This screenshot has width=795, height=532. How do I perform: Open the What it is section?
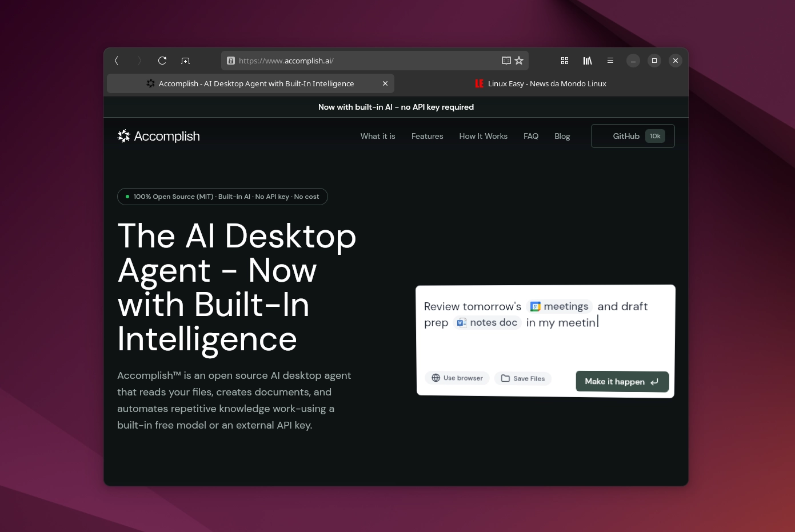point(378,136)
